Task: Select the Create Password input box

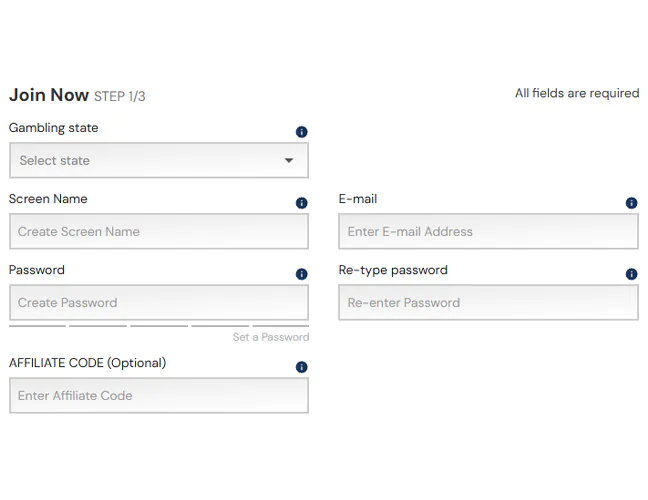Action: point(158,303)
